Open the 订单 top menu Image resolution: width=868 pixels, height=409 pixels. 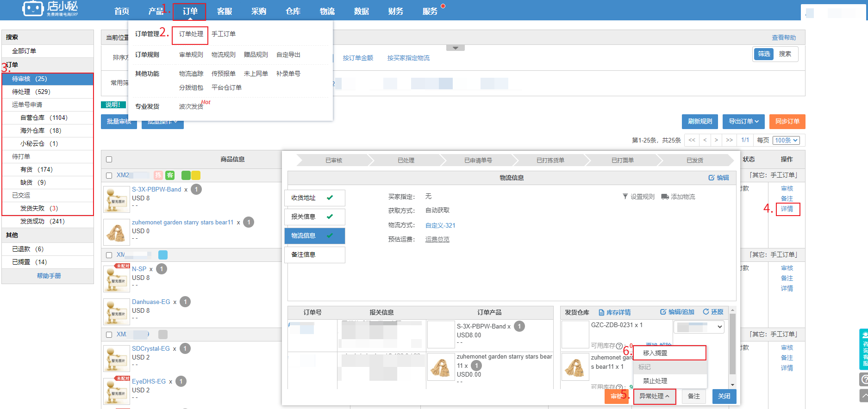point(190,11)
